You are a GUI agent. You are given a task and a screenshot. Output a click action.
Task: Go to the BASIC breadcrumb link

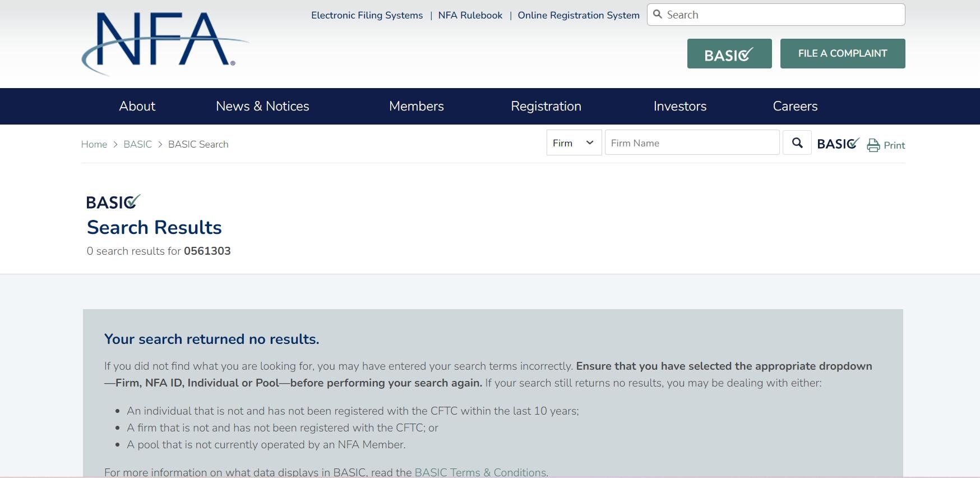pyautogui.click(x=138, y=144)
